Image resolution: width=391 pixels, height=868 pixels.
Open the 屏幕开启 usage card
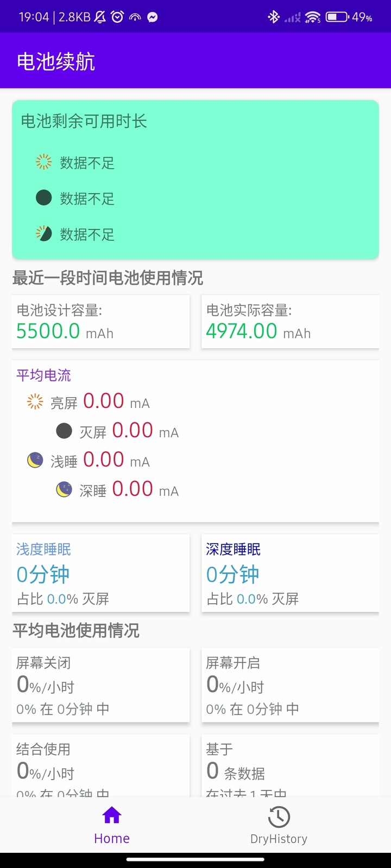pos(290,685)
